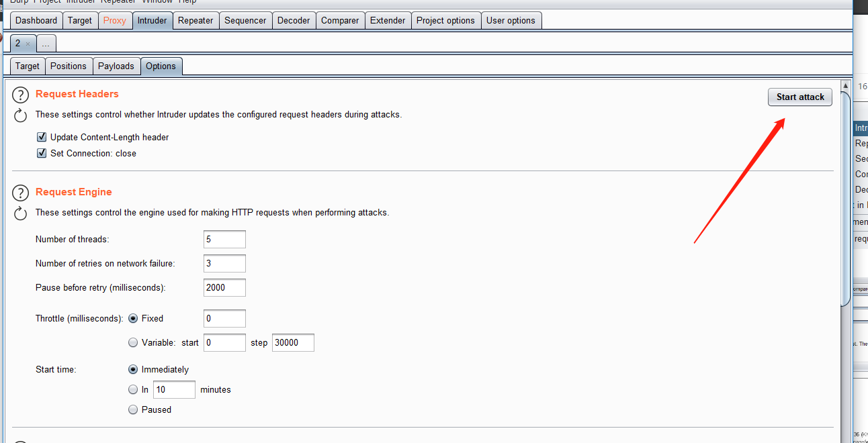This screenshot has height=443, width=868.
Task: Switch to the main Target tab
Action: 80,20
